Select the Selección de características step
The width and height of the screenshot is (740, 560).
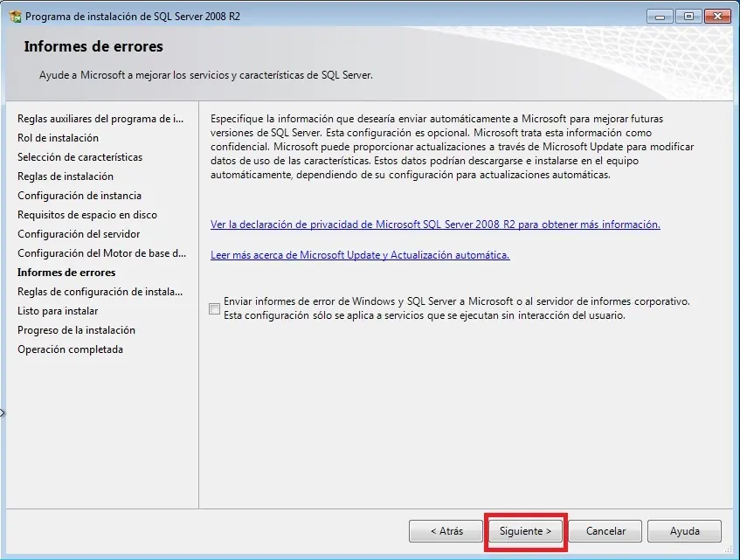click(80, 157)
